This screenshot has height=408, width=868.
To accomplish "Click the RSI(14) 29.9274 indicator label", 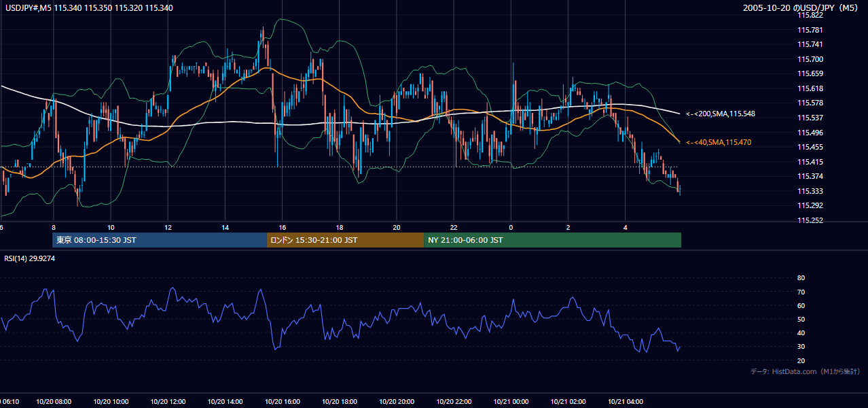I will point(30,258).
